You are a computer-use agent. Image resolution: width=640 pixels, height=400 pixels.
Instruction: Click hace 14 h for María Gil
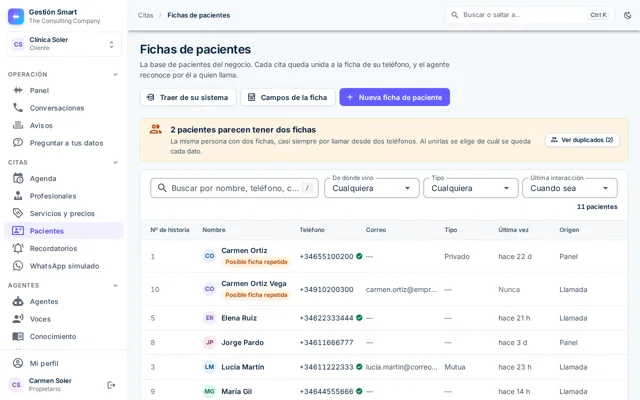pos(514,391)
